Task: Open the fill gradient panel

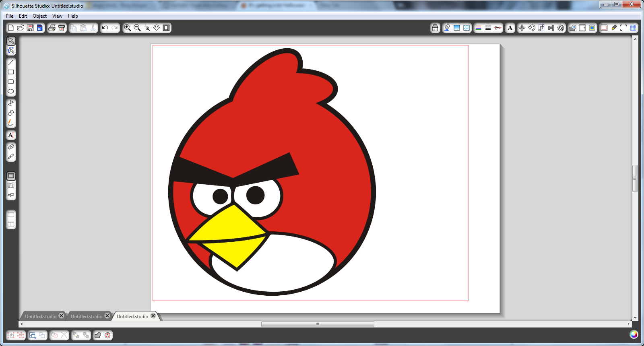Action: tap(457, 28)
